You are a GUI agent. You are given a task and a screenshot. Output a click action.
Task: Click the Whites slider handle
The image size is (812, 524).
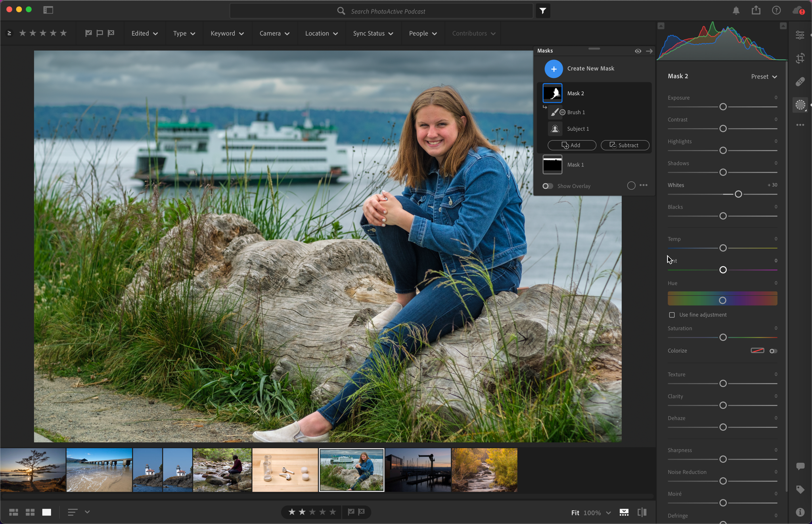(x=738, y=194)
